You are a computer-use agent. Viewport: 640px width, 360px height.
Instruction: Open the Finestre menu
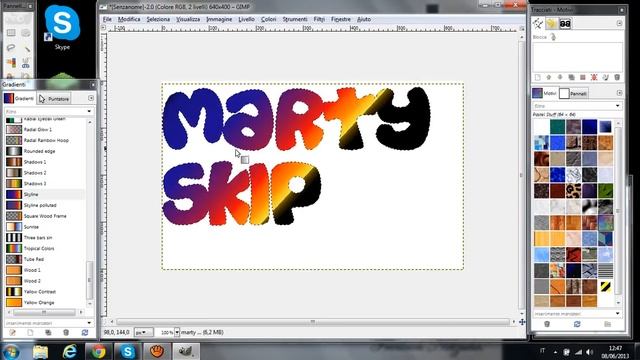click(x=341, y=19)
